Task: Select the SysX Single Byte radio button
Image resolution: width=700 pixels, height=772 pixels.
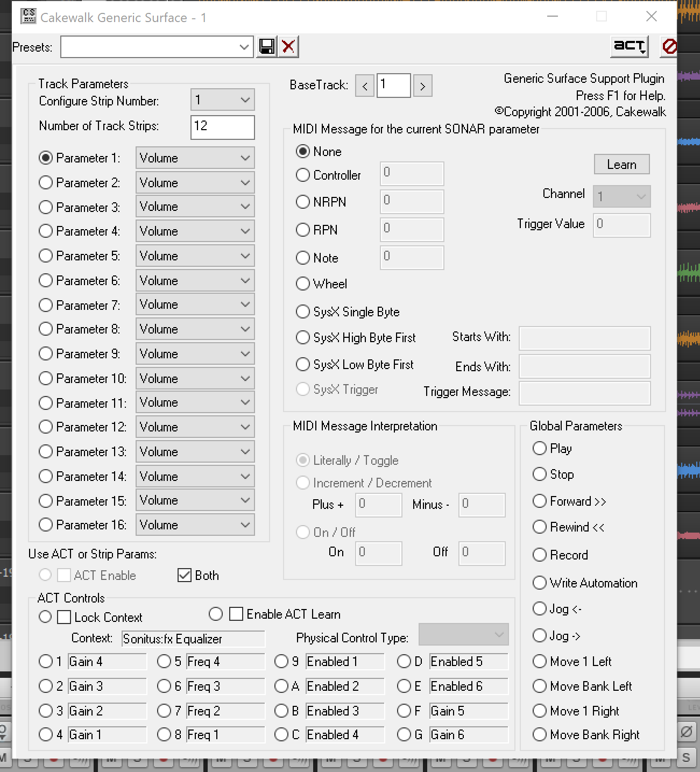Action: click(303, 311)
